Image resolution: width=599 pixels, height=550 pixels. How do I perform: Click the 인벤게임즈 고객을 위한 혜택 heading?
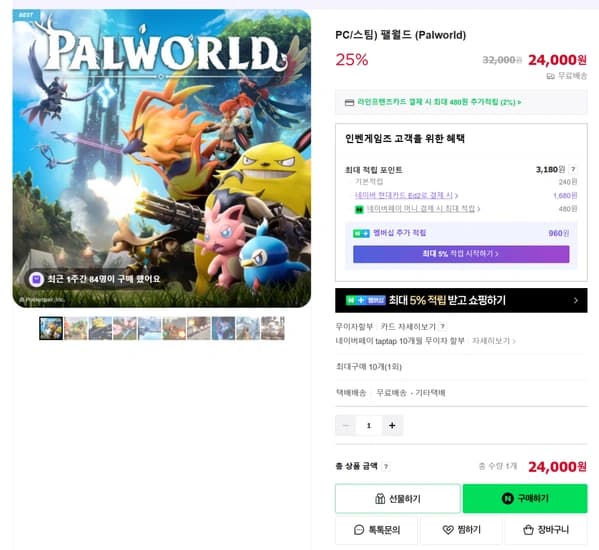pos(405,138)
